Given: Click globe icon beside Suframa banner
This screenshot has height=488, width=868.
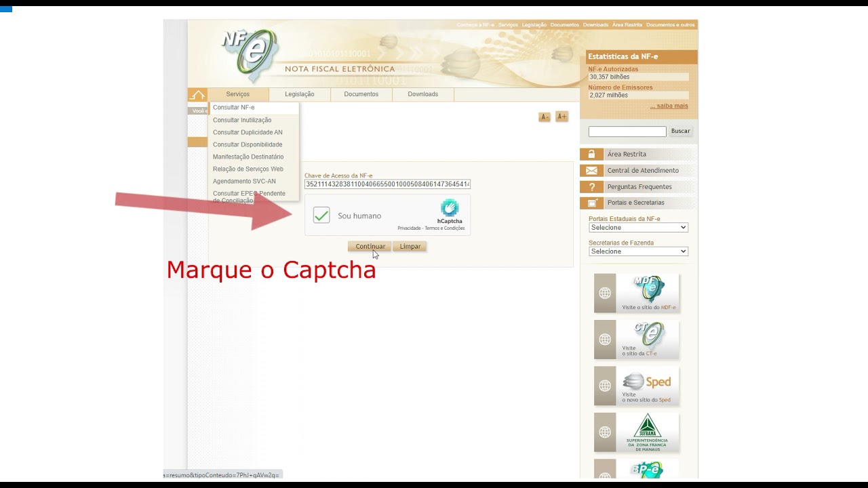Looking at the screenshot, I should 605,432.
